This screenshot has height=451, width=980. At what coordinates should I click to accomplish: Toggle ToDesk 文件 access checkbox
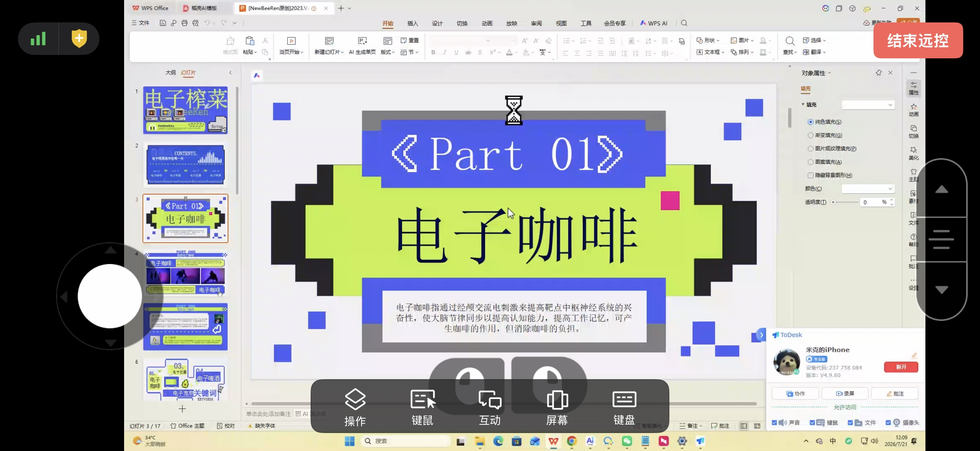click(x=850, y=423)
